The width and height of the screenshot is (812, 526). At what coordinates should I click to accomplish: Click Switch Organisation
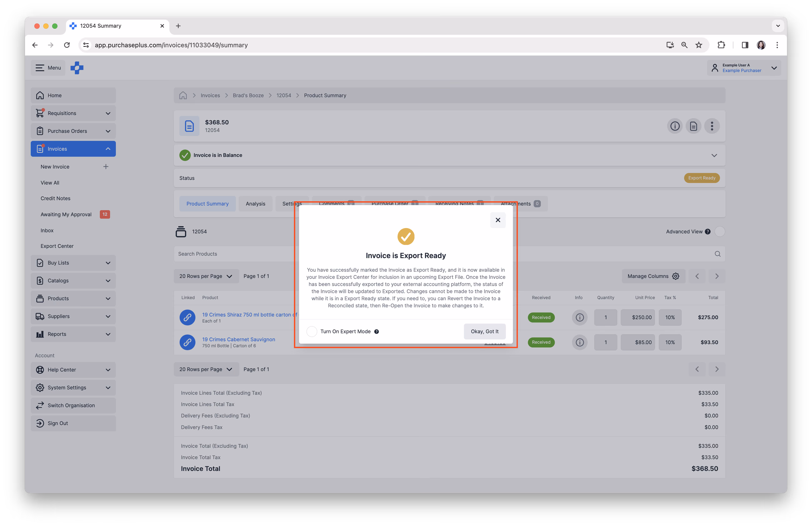tap(73, 405)
